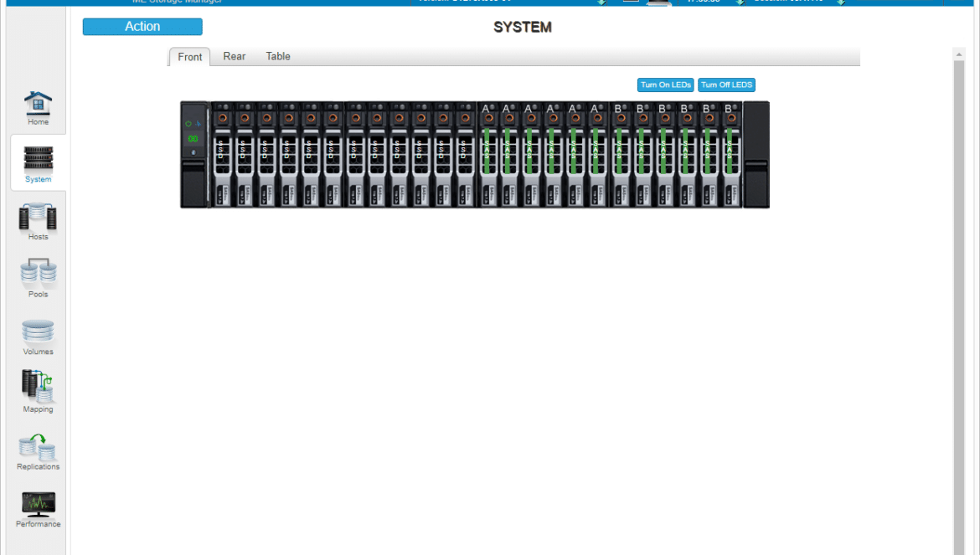Select the first SSD drive from left
This screenshot has height=555, width=980.
[x=223, y=154]
